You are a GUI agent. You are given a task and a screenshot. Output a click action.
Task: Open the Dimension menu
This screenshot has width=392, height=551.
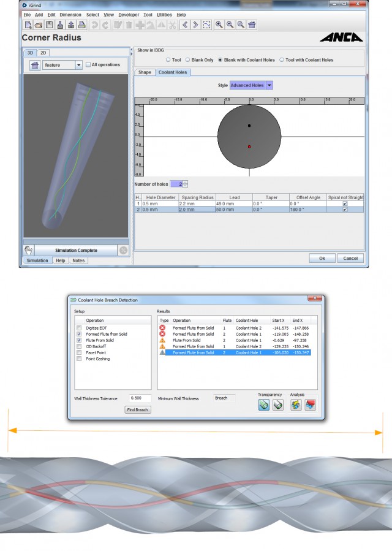(x=70, y=15)
